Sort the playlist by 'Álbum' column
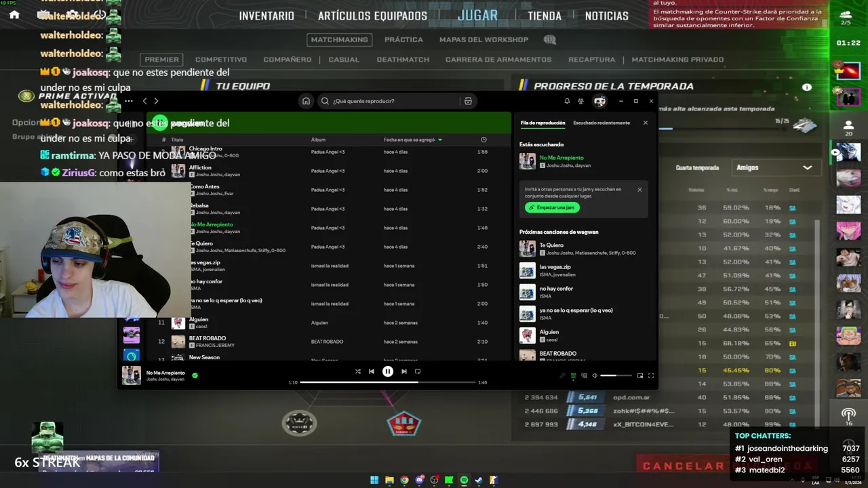Viewport: 868px width, 488px height. pyautogui.click(x=318, y=140)
